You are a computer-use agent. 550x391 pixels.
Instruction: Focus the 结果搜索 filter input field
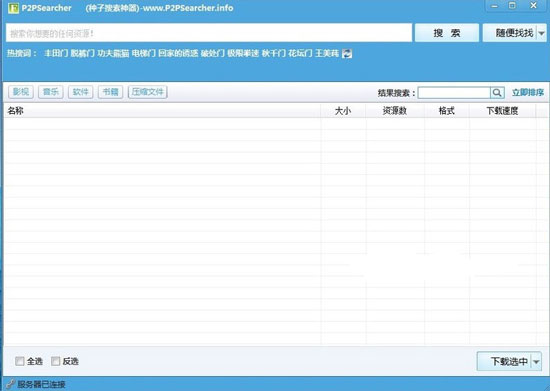(x=454, y=93)
